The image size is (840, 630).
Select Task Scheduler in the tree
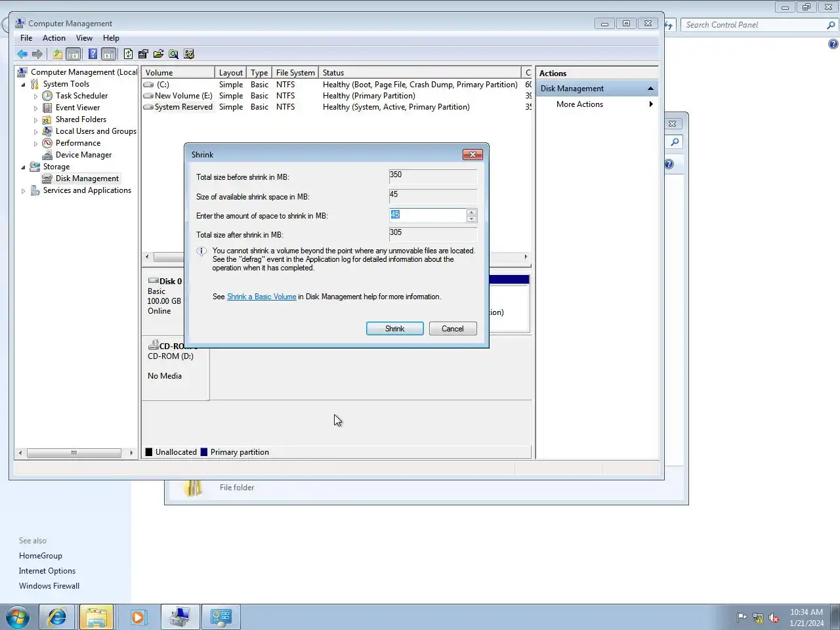coord(81,96)
